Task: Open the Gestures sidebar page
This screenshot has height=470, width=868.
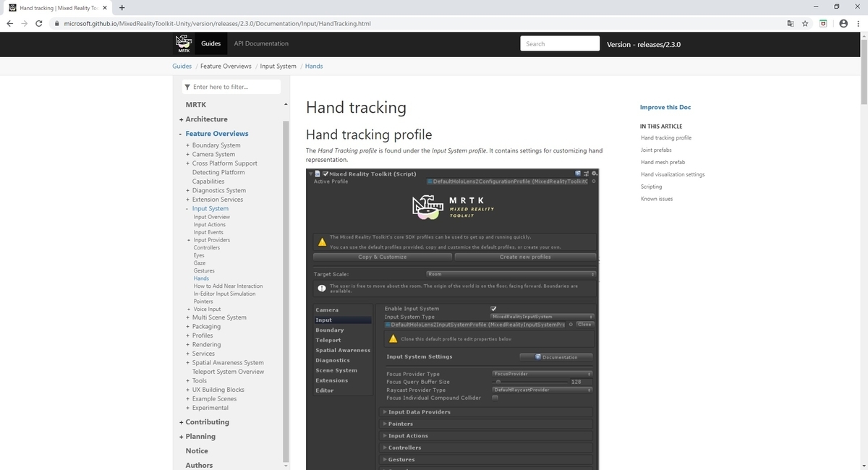Action: pyautogui.click(x=204, y=270)
